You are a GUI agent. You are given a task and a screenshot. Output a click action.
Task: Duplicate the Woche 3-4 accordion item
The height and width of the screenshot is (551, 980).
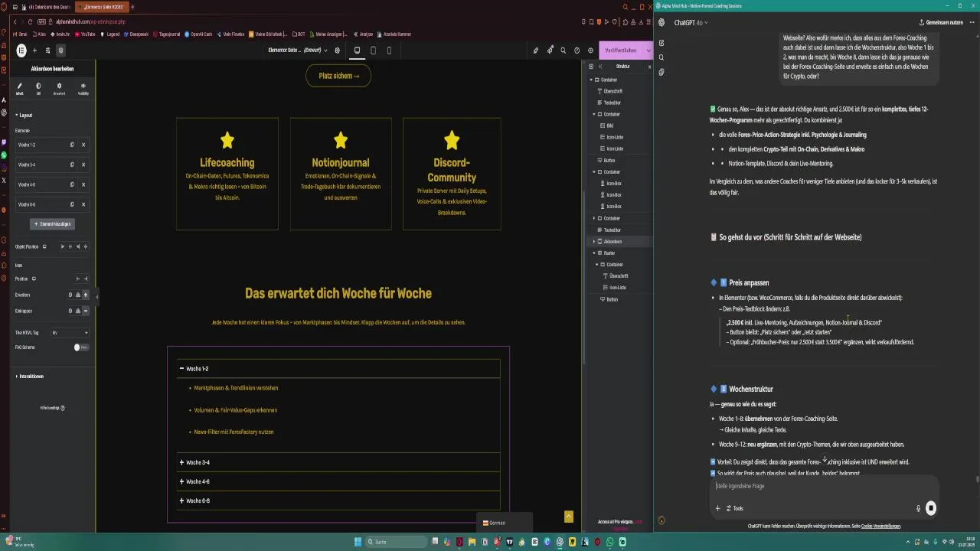(72, 165)
